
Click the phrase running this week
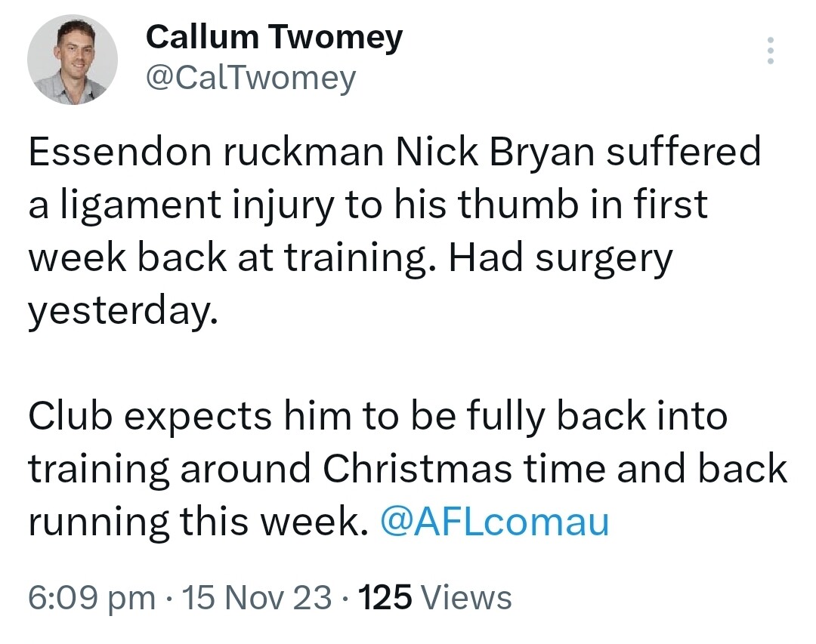(194, 522)
